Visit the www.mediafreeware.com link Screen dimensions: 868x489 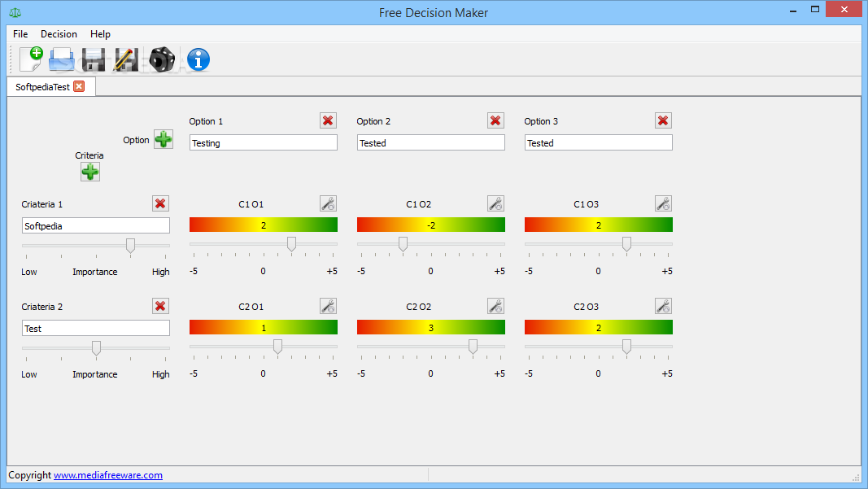point(108,475)
